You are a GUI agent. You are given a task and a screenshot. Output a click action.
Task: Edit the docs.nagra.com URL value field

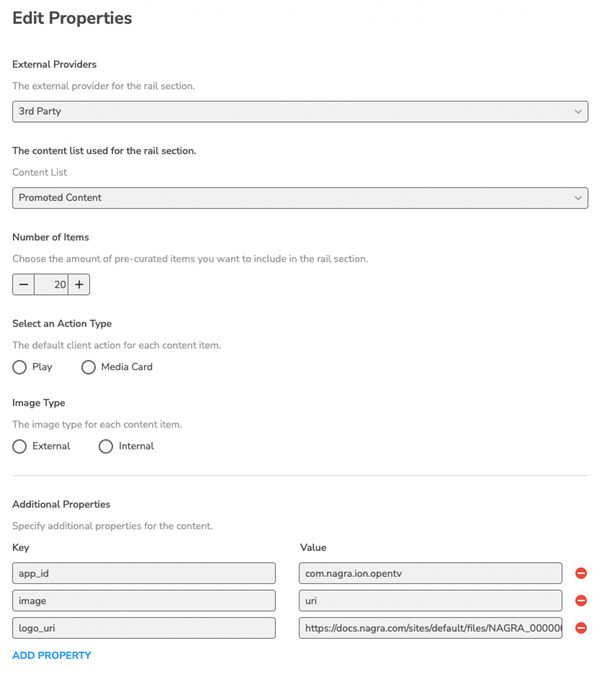click(430, 628)
